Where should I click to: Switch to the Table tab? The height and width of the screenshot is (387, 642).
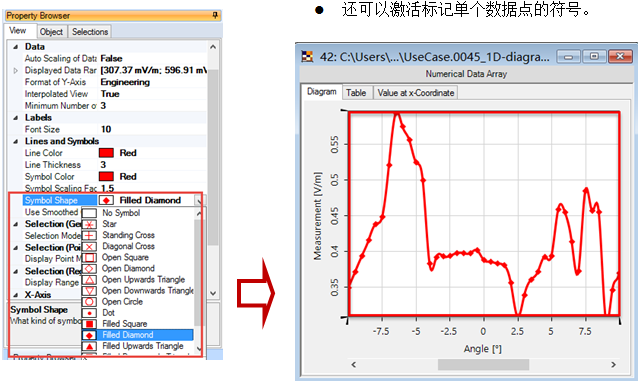(356, 93)
